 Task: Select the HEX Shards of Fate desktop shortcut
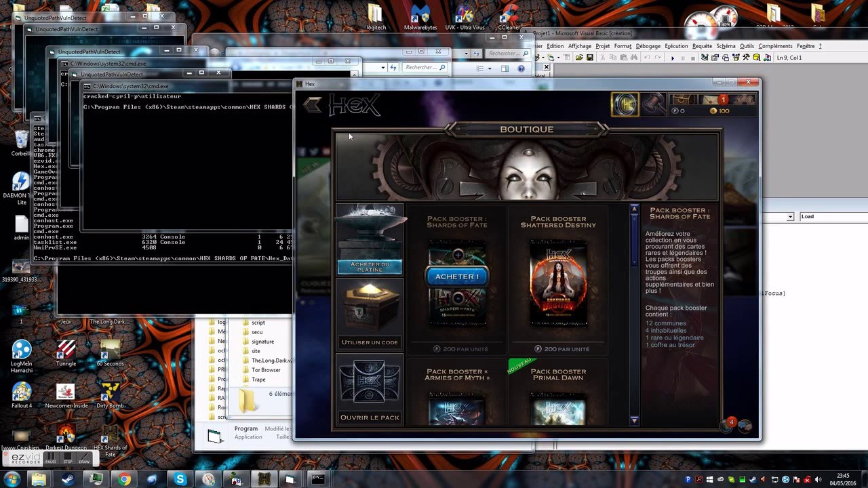(110, 441)
